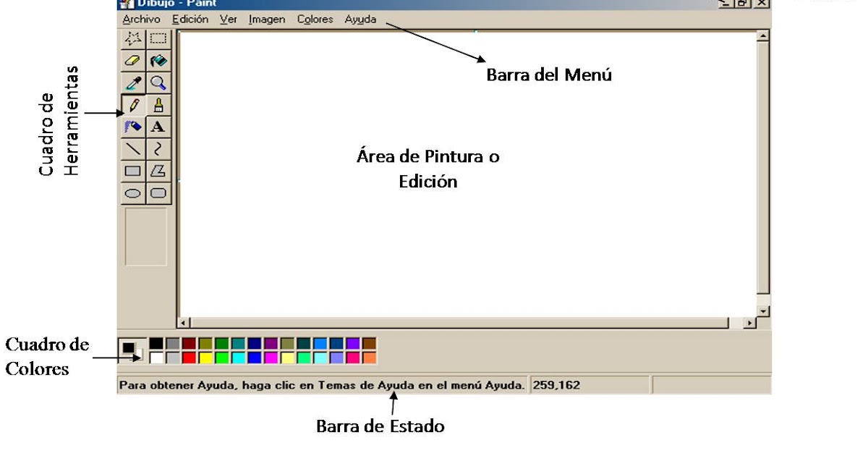Select the Pick Color eyedropper tool
Image resolution: width=868 pixels, height=456 pixels.
133,83
